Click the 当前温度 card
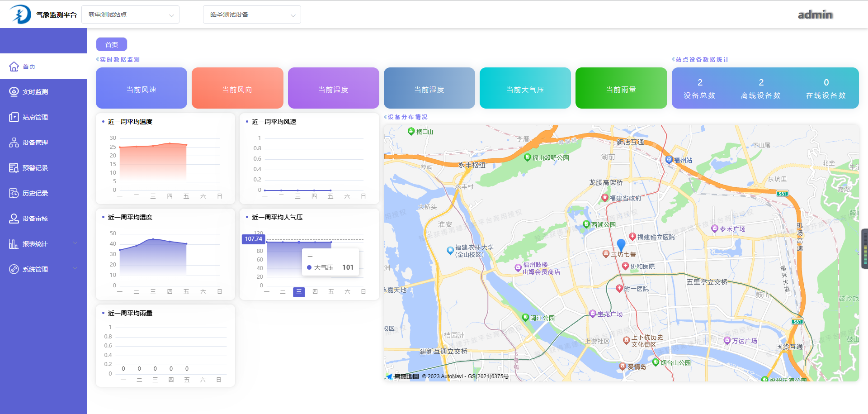 [334, 88]
